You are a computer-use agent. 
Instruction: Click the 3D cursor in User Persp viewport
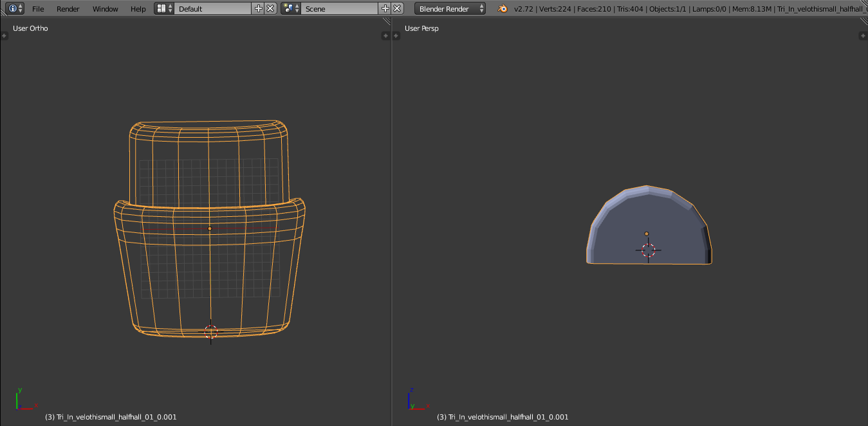tap(649, 250)
